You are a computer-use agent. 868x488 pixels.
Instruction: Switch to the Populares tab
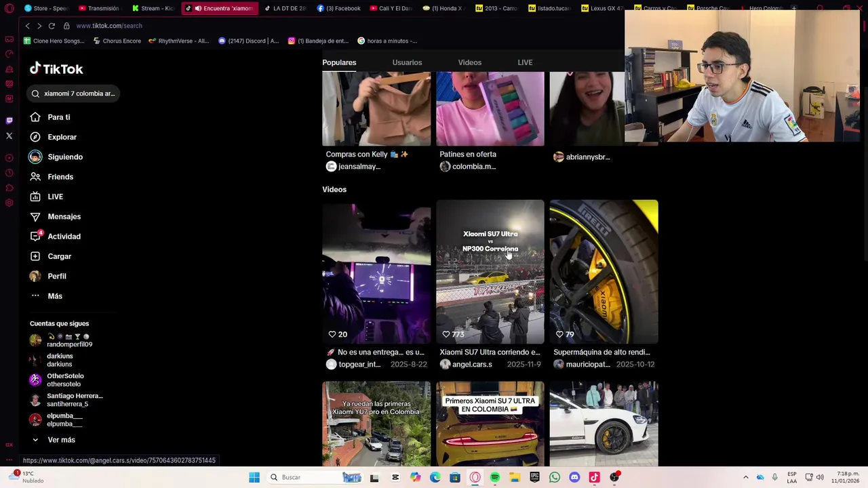(339, 62)
